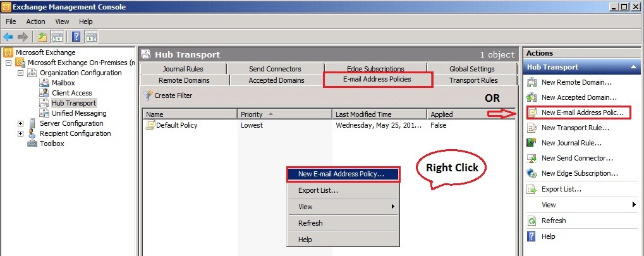The width and height of the screenshot is (644, 256).
Task: Switch to the Remote Domains tab
Action: click(184, 80)
